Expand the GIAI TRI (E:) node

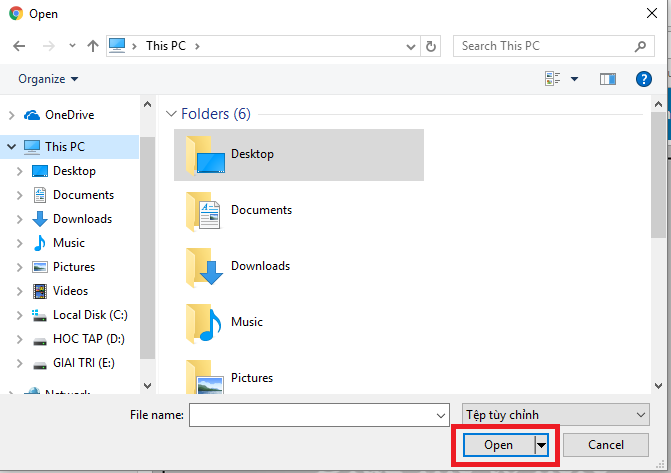[x=19, y=363]
